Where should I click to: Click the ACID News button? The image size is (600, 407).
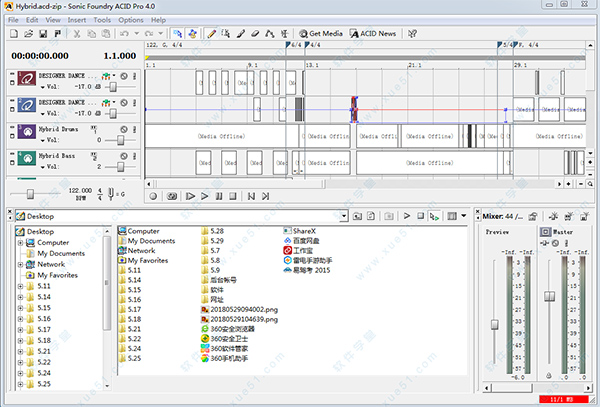click(x=373, y=33)
